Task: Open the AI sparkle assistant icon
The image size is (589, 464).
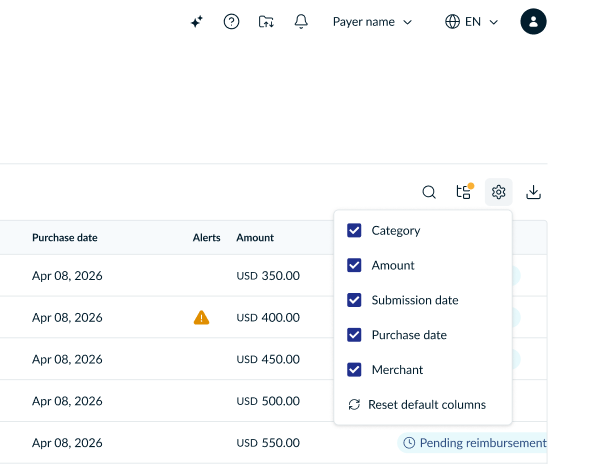Action: [197, 22]
